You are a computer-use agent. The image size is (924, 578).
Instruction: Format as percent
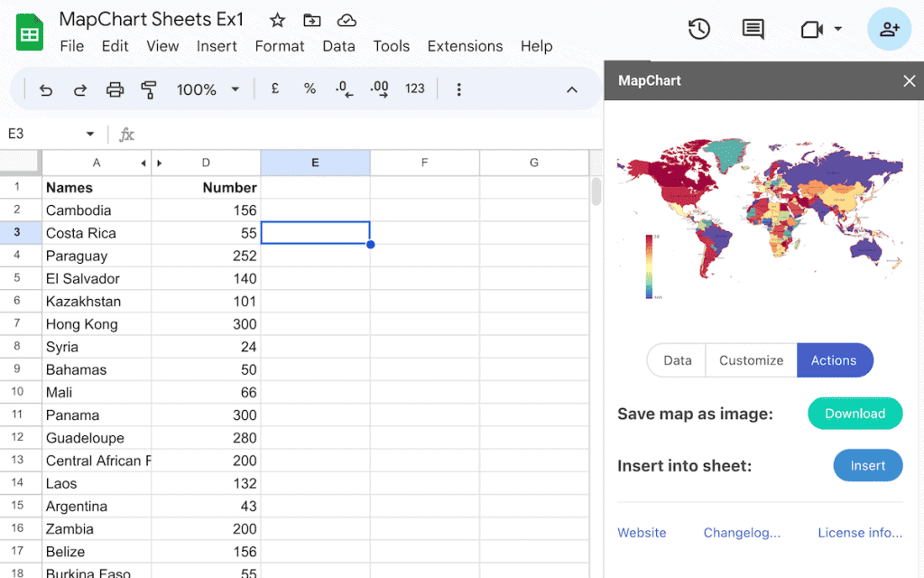(310, 89)
